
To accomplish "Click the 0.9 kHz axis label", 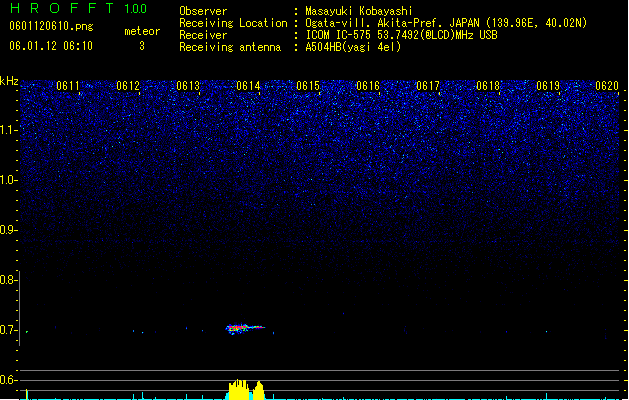I will point(8,230).
